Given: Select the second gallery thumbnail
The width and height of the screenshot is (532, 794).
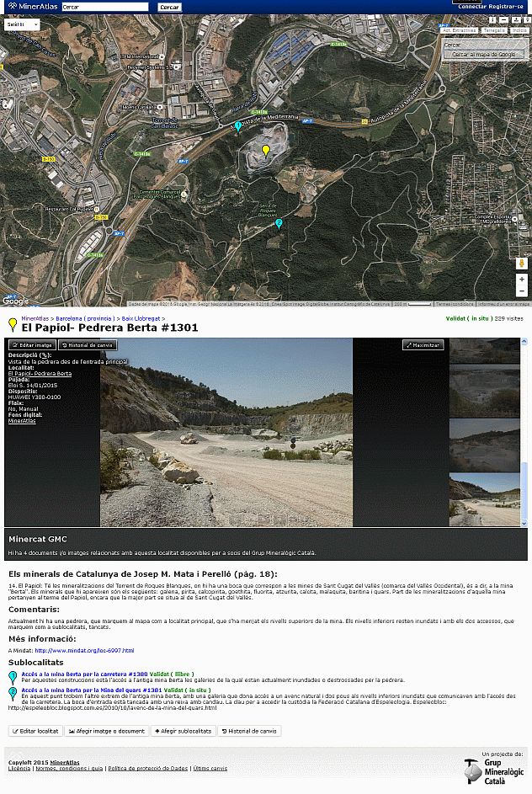Looking at the screenshot, I should [484, 391].
